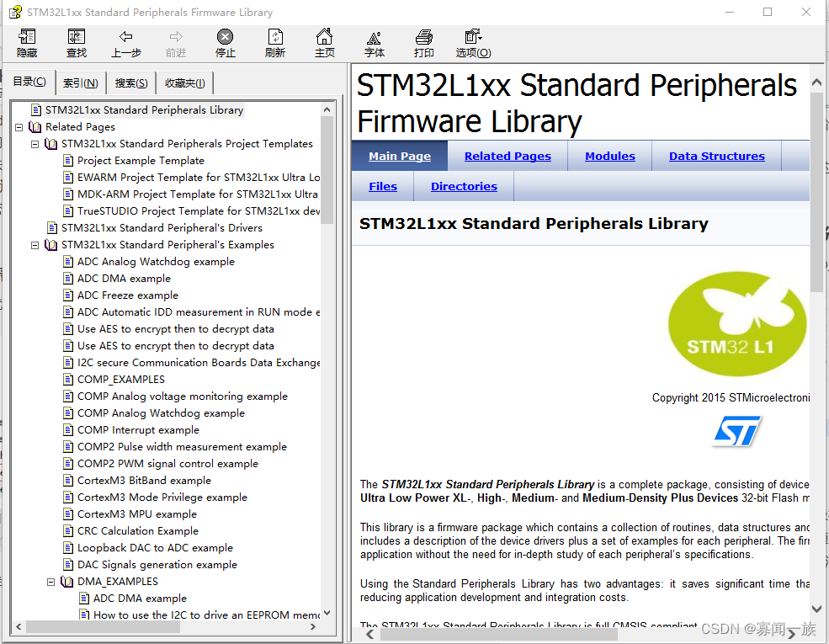This screenshot has height=644, width=829.
Task: Switch to the 搜索 (Search) tab
Action: click(x=131, y=83)
